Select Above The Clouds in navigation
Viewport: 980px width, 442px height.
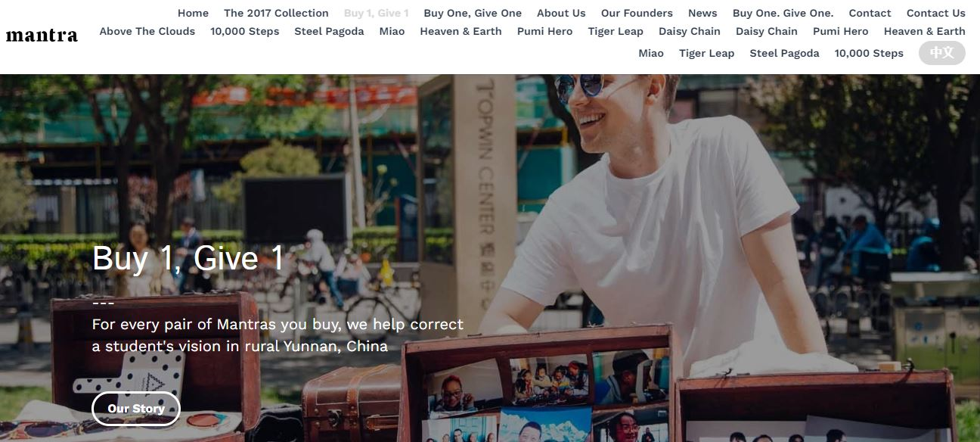pos(147,31)
